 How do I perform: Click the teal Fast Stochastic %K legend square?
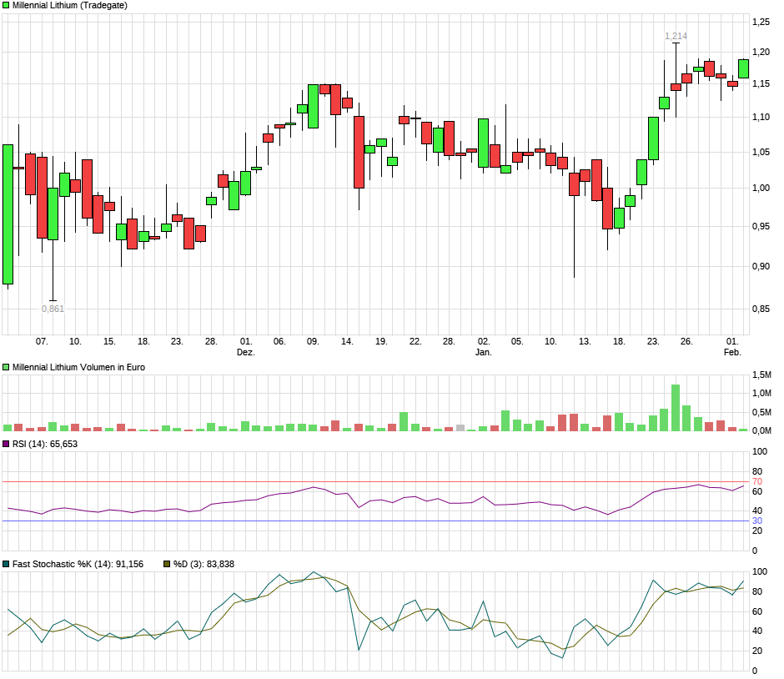[7, 564]
